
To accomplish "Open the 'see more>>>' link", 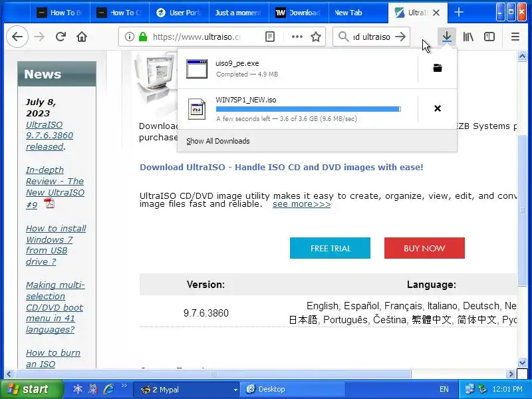I will click(x=302, y=204).
